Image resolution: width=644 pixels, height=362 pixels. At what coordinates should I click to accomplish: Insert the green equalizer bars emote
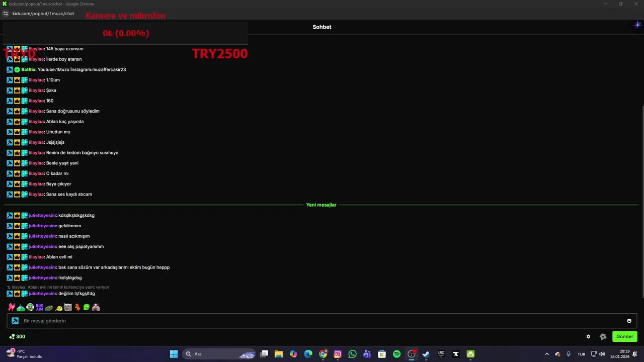[21, 307]
